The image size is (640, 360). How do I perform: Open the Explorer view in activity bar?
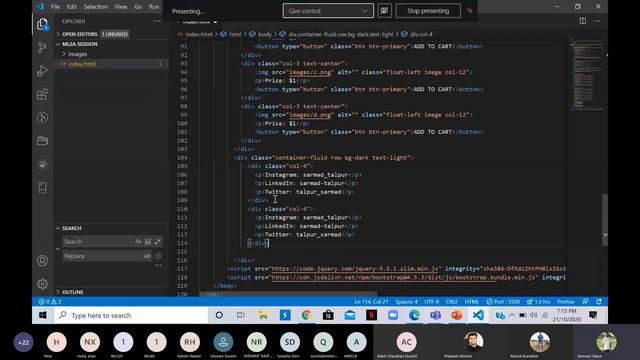point(42,24)
